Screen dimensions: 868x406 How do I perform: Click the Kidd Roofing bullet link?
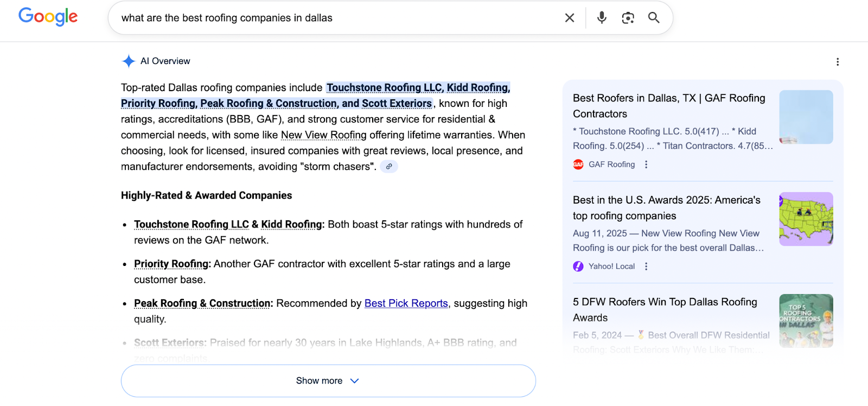tap(292, 225)
